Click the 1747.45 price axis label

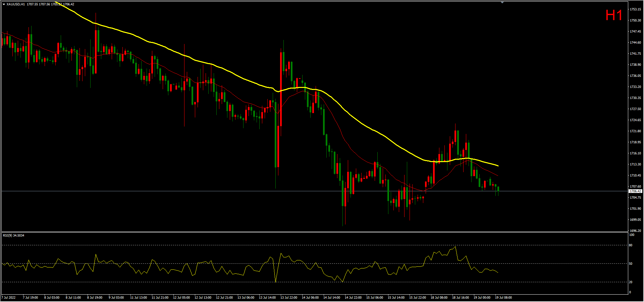click(635, 32)
